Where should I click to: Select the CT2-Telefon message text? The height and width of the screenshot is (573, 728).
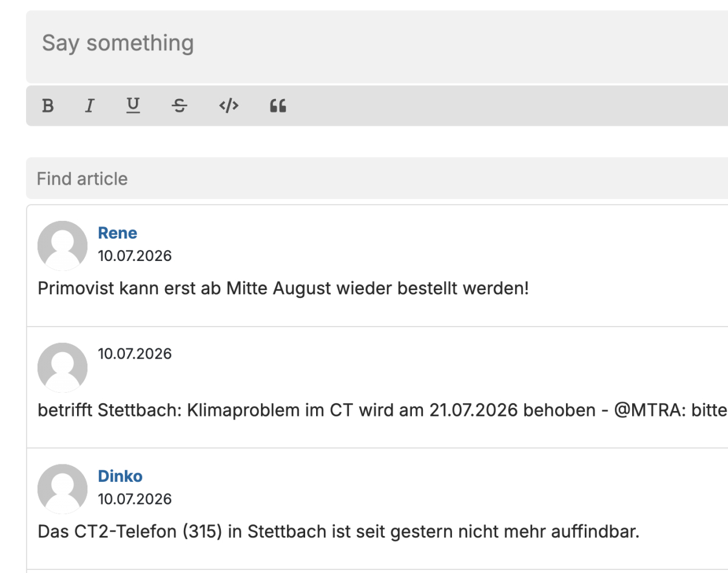pos(339,532)
